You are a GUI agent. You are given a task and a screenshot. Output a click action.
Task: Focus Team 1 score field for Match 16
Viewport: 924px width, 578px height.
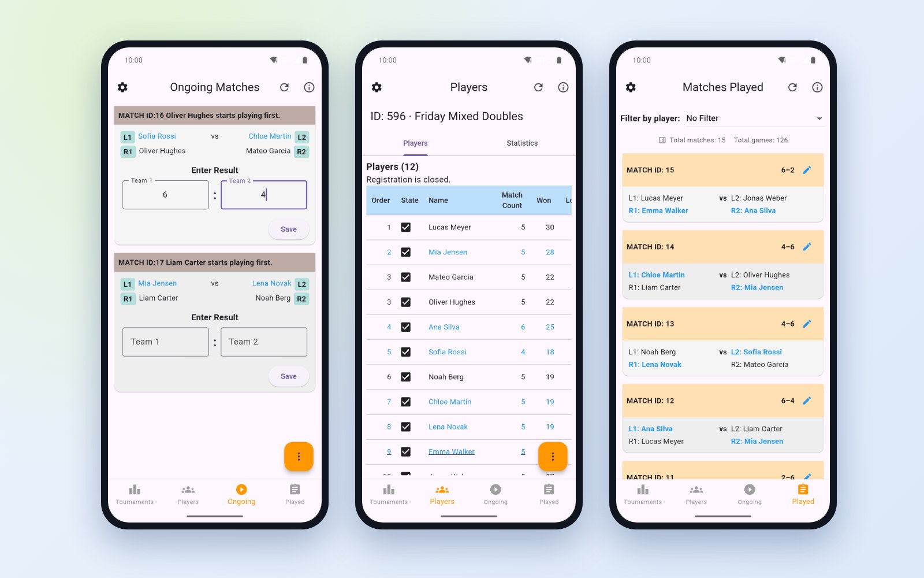[x=166, y=195]
